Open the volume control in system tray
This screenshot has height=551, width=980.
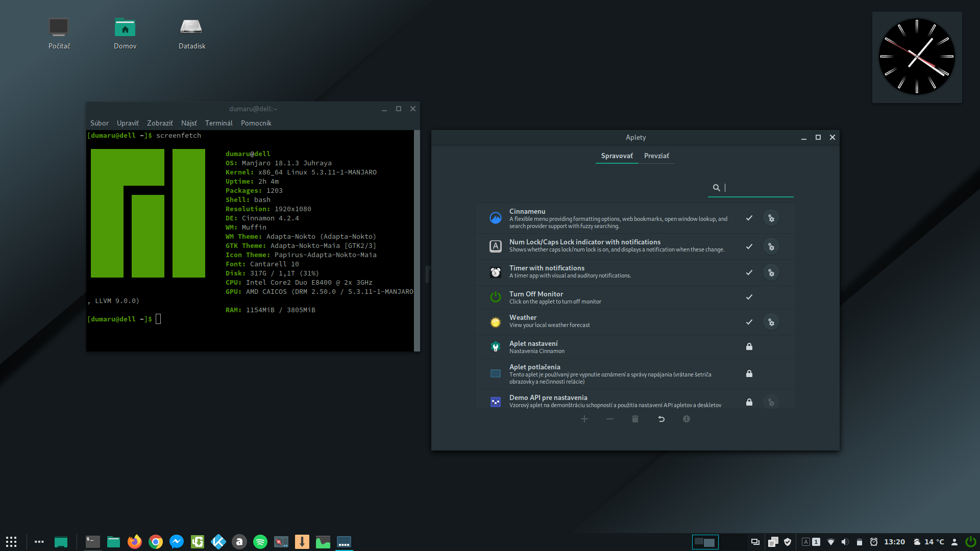(x=845, y=542)
